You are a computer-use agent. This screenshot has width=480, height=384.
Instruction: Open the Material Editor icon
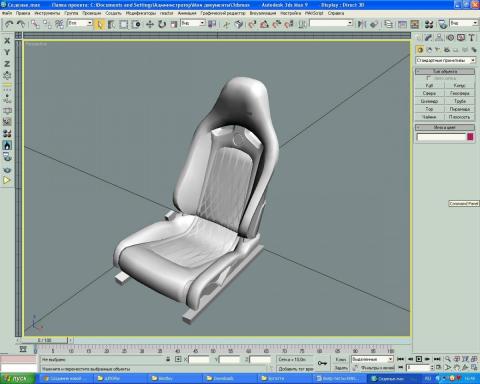click(429, 24)
